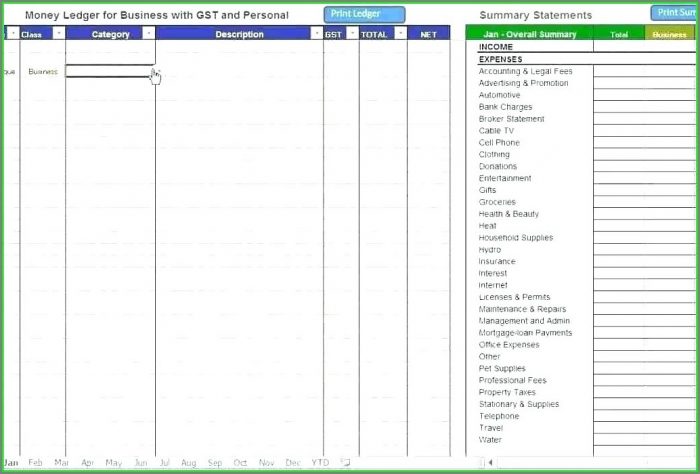Select the Entertainment expense label
Image resolution: width=700 pixels, height=474 pixels.
(505, 178)
